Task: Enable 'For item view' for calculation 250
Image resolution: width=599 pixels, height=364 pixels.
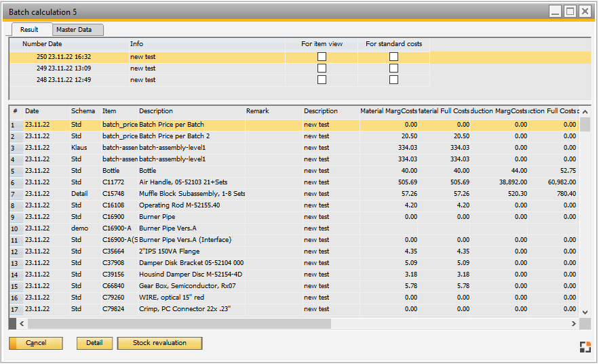Action: point(322,57)
